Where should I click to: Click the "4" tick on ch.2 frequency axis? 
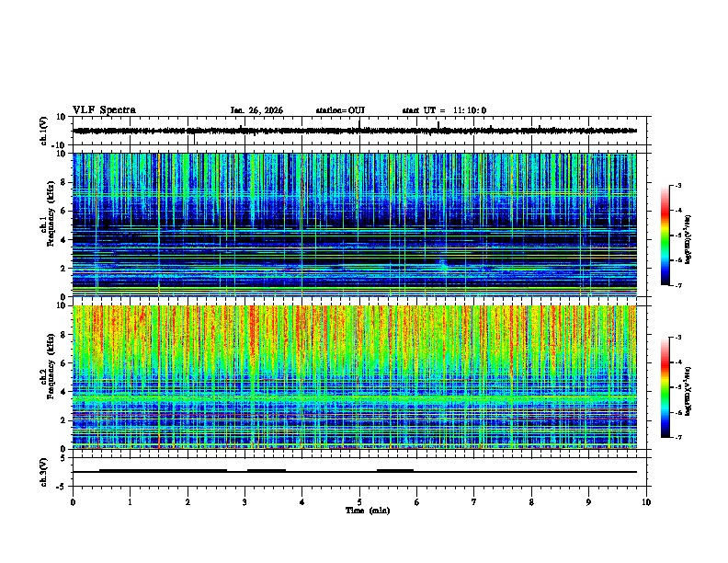pyautogui.click(x=63, y=392)
